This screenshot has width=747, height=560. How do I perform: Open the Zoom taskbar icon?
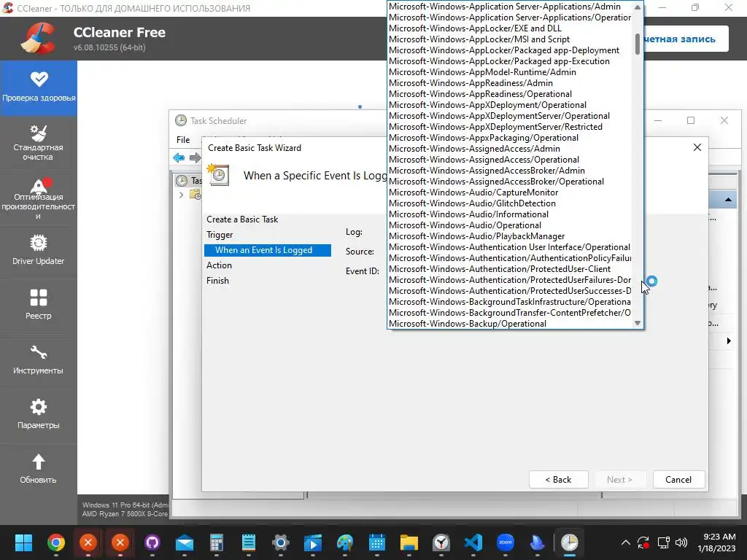point(506,542)
